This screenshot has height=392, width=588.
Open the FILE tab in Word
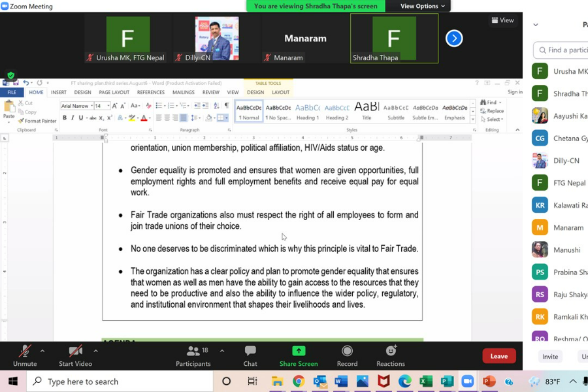pyautogui.click(x=12, y=92)
